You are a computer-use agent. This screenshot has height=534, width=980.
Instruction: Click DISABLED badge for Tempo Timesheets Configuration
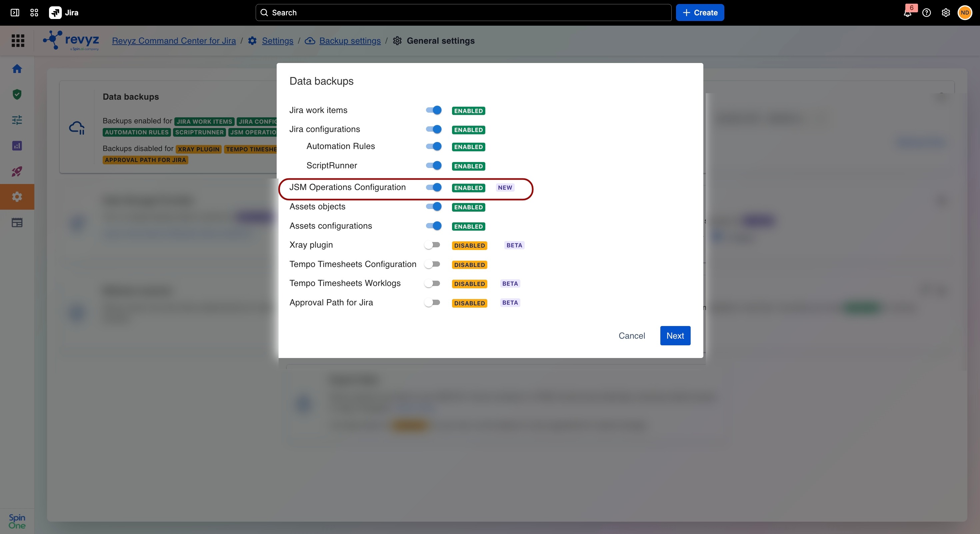coord(469,265)
